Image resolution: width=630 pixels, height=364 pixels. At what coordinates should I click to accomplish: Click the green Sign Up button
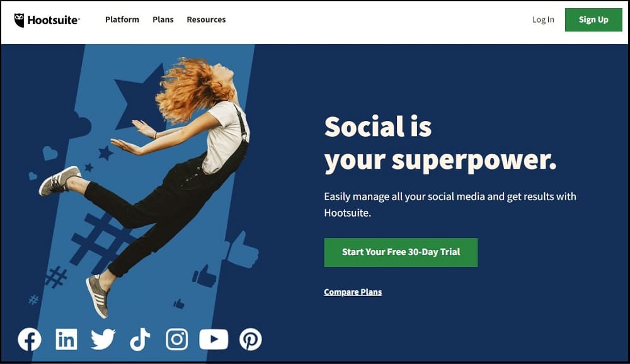(x=593, y=20)
